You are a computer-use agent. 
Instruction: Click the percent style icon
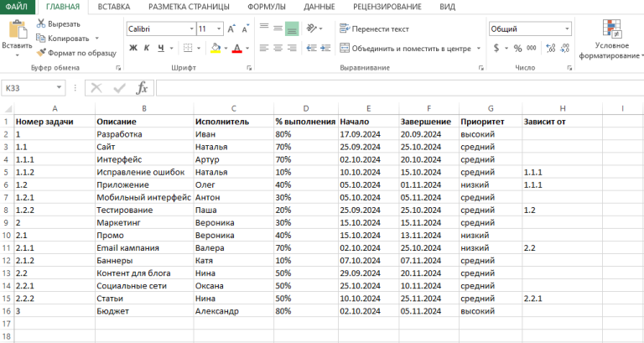517,49
